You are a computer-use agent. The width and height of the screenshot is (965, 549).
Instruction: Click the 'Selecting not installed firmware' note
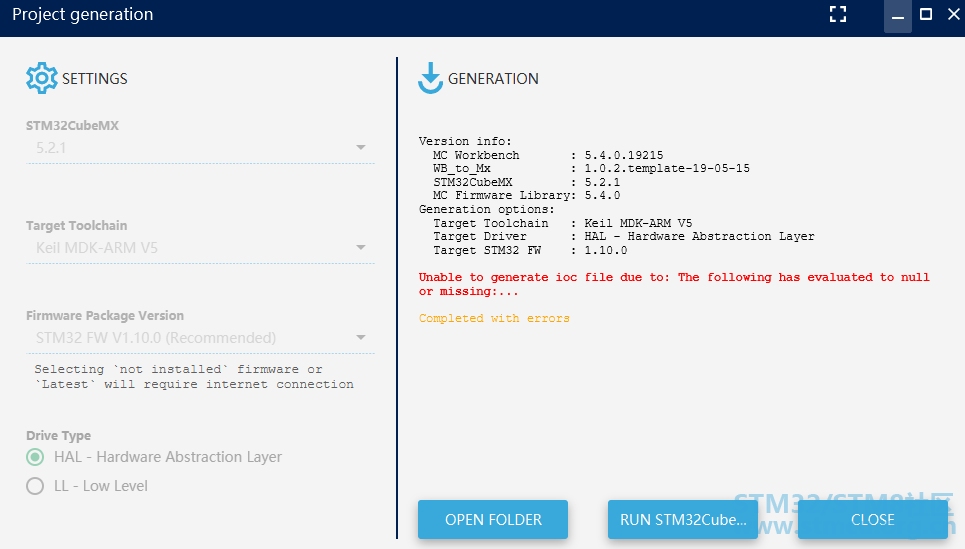coord(194,377)
